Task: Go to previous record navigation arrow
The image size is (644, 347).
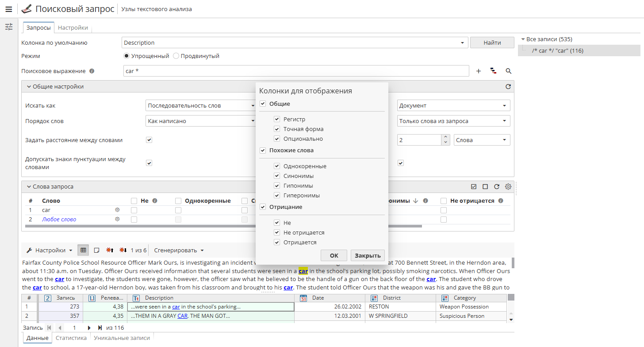Action: click(59, 328)
